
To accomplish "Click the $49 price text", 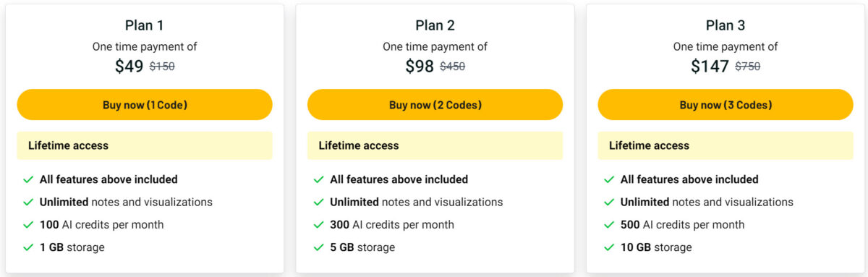I will 129,67.
